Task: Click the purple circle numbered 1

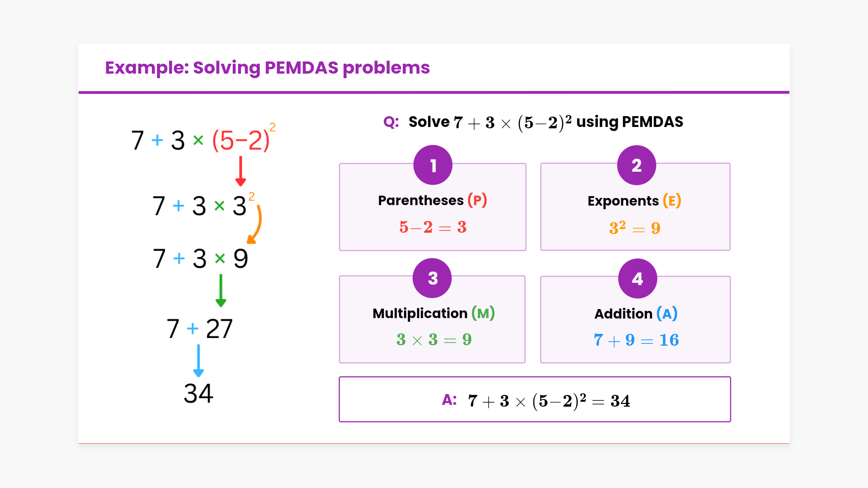Action: click(433, 165)
